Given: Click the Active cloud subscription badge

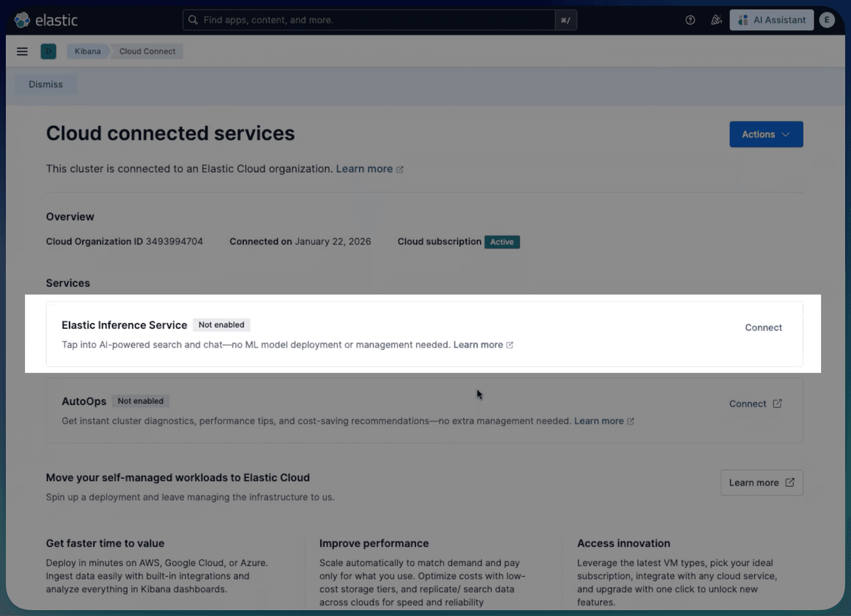Looking at the screenshot, I should click(x=502, y=242).
